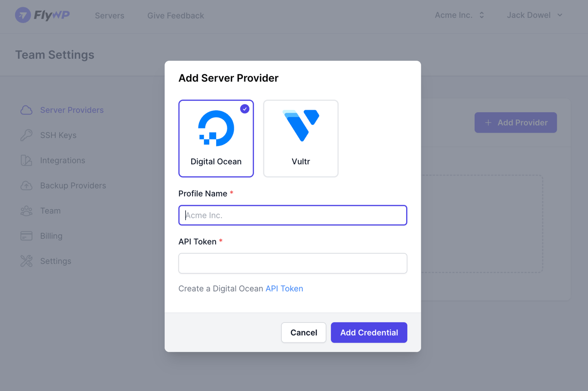Click the checkmark badge on Digital Ocean
The width and height of the screenshot is (588, 391).
[245, 109]
